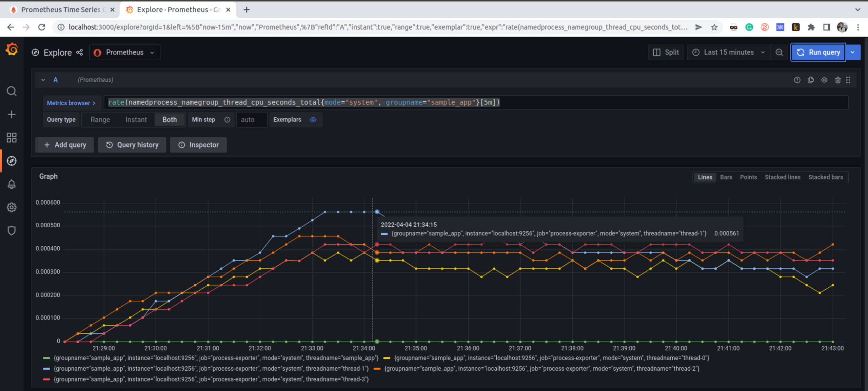
Task: Open the Alerting bell sidebar icon
Action: pos(12,184)
